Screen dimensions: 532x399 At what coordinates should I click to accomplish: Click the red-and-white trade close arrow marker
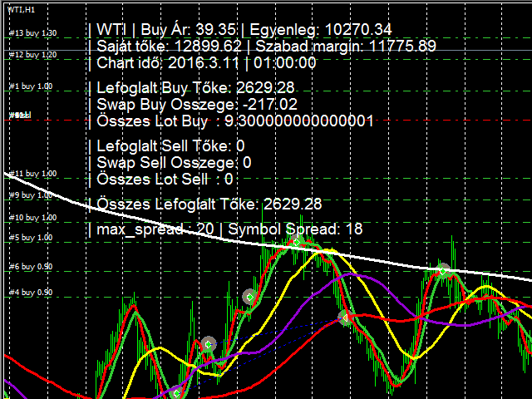[345, 318]
